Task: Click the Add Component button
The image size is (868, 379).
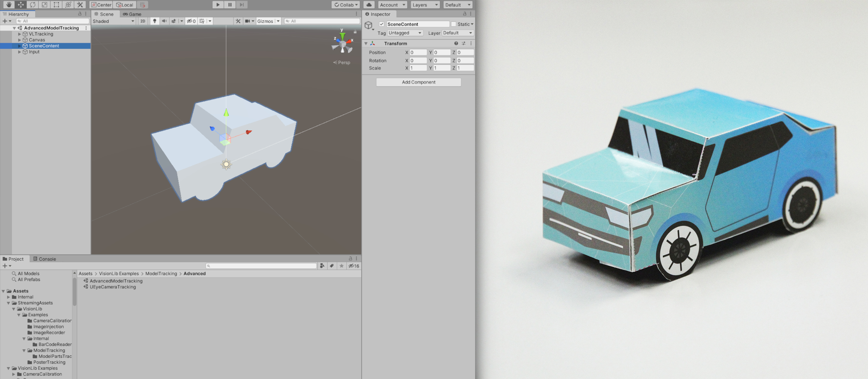Action: pyautogui.click(x=418, y=82)
